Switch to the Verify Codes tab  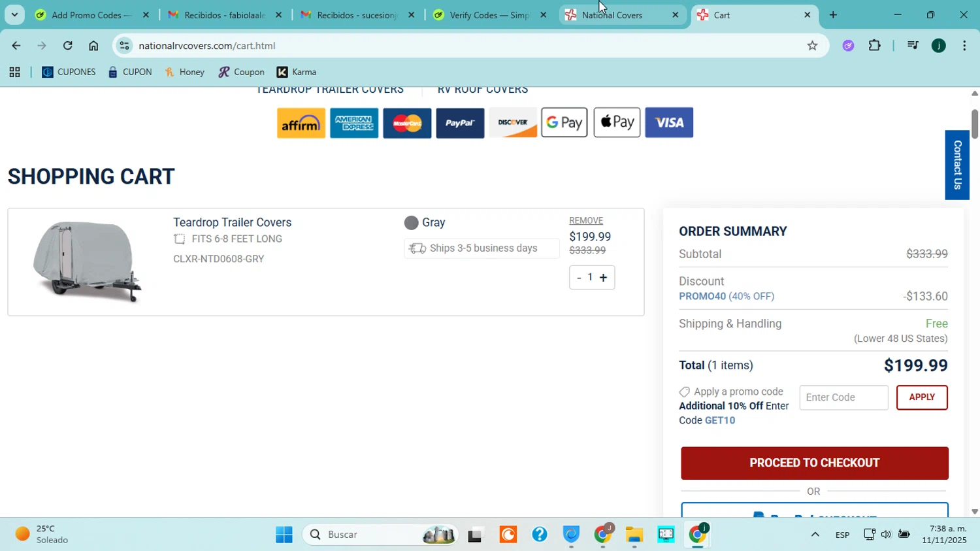click(490, 15)
